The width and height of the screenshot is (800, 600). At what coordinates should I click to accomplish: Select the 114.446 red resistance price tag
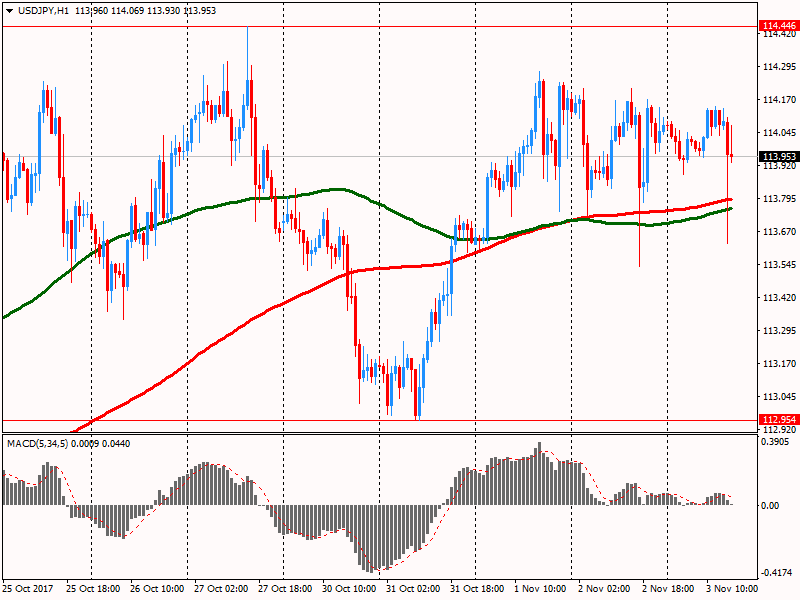779,26
